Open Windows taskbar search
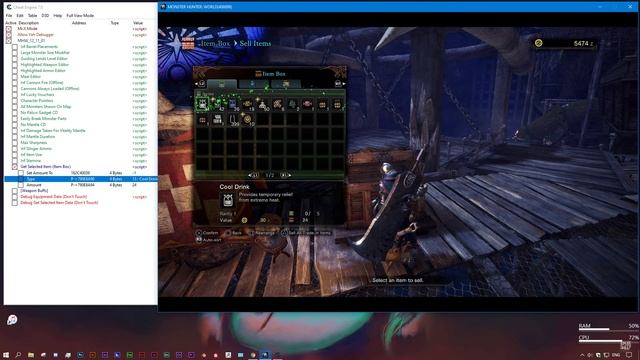640x360 pixels. (18, 355)
